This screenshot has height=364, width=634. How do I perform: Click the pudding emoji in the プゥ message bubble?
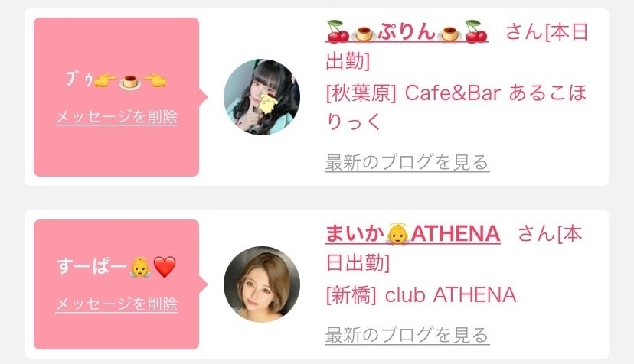pyautogui.click(x=130, y=81)
